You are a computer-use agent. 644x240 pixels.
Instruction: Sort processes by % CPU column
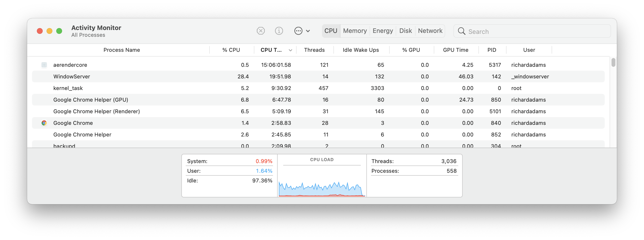231,50
